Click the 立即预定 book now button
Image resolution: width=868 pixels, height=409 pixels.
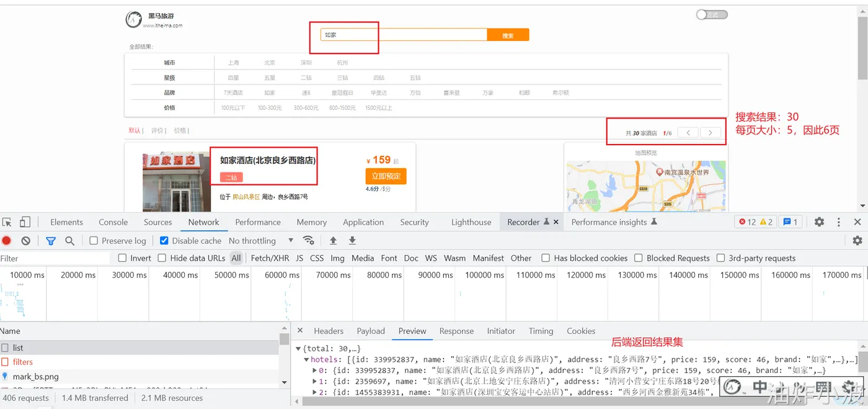click(386, 176)
